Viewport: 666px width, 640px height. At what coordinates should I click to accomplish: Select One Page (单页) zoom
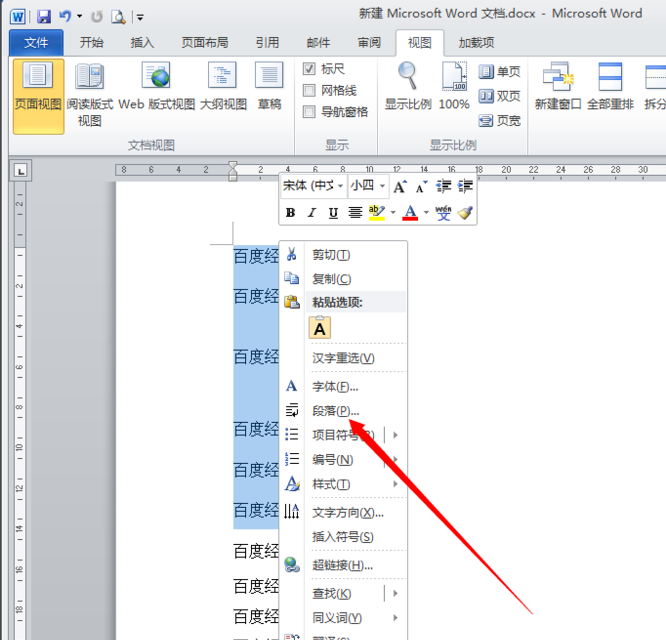pyautogui.click(x=500, y=71)
